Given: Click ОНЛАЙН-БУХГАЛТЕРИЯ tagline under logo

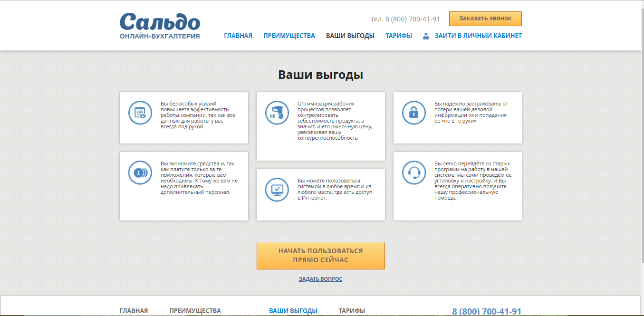Looking at the screenshot, I should (x=160, y=36).
